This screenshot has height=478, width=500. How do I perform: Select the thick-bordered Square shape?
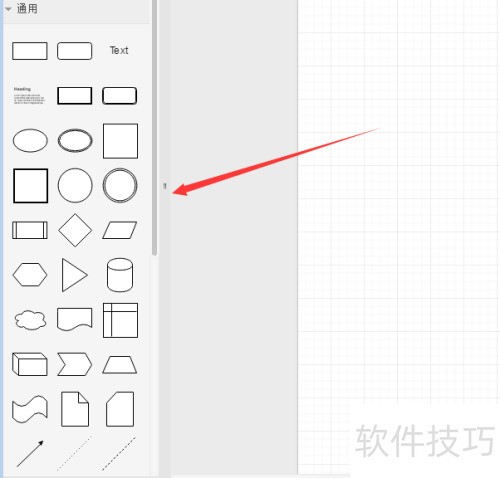pos(30,186)
